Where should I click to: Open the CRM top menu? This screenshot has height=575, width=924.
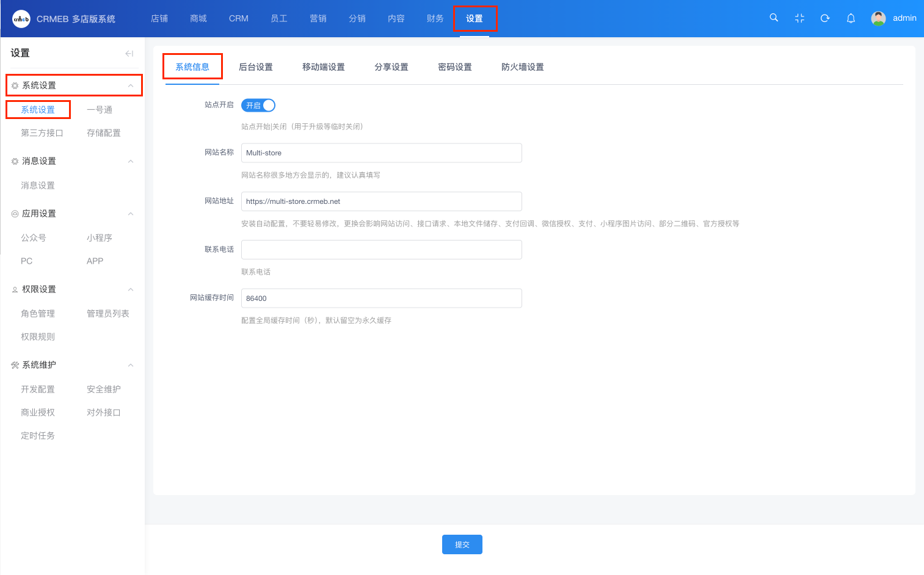coord(239,18)
